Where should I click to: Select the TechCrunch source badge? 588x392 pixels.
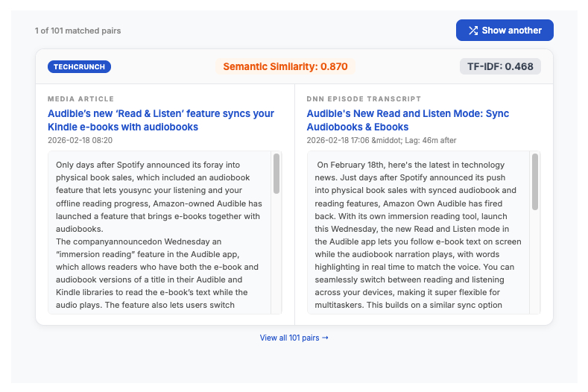point(79,67)
